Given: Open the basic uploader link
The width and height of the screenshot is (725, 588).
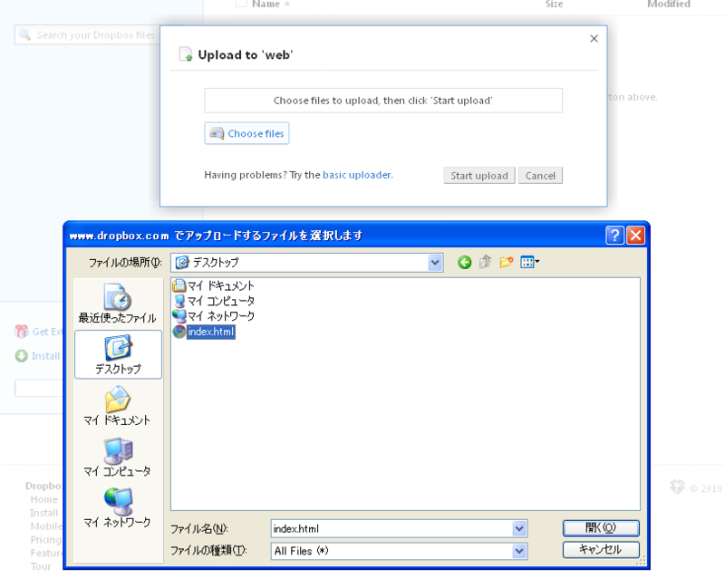Looking at the screenshot, I should pos(356,174).
